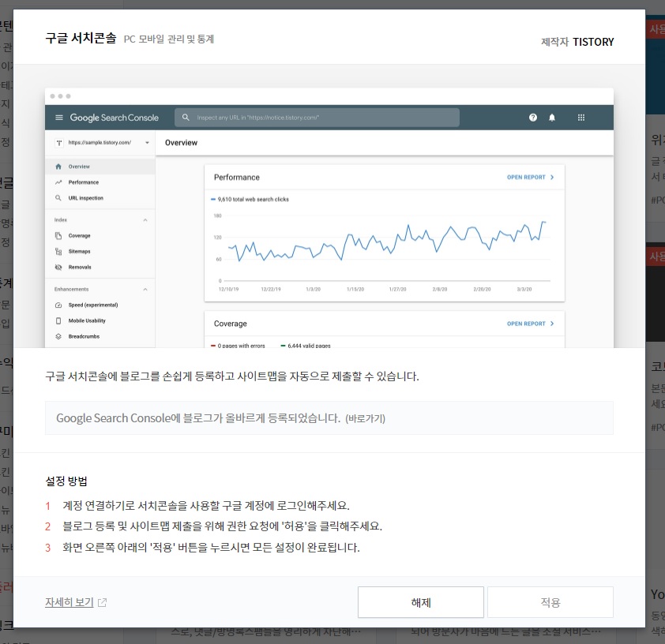Collapse the Enhancements sidebar section
This screenshot has width=665, height=644.
(x=145, y=289)
